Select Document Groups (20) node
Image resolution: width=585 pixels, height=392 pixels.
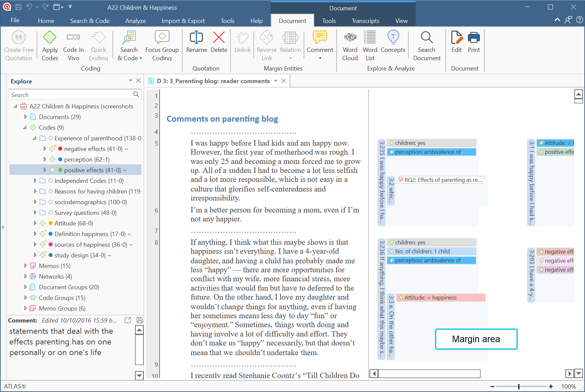pyautogui.click(x=69, y=287)
